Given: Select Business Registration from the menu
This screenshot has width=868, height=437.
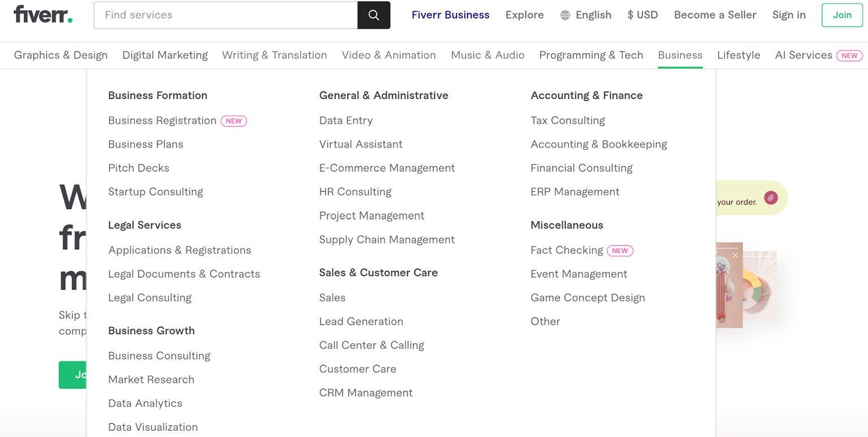Looking at the screenshot, I should (x=162, y=120).
